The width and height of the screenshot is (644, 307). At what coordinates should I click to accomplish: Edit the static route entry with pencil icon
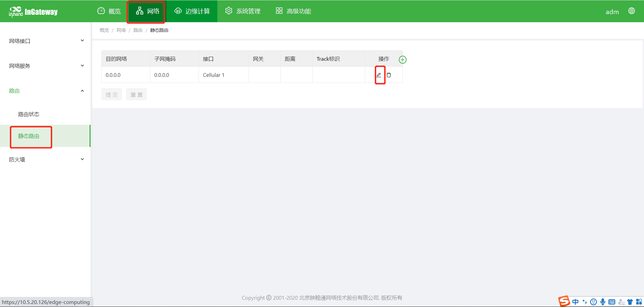tap(379, 75)
